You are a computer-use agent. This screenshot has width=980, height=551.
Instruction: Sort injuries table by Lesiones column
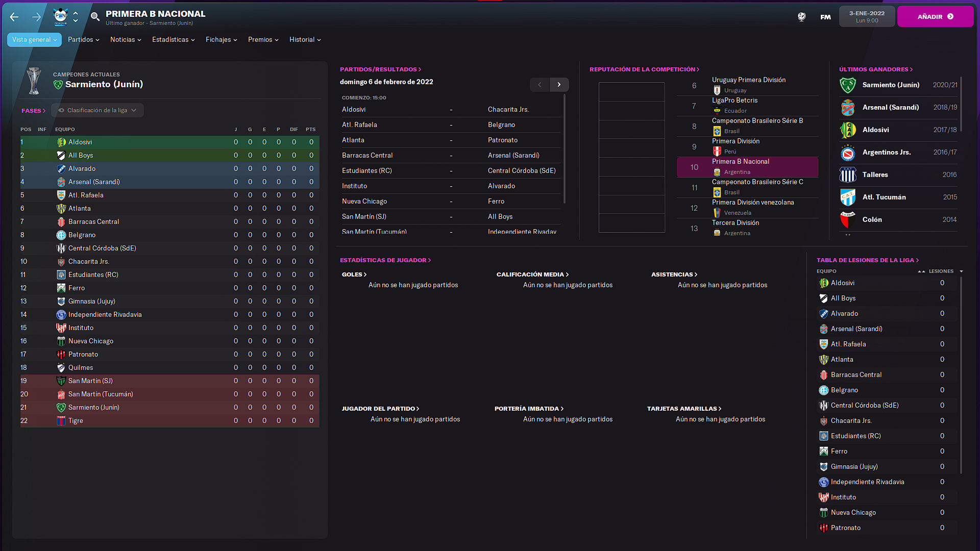click(x=941, y=271)
